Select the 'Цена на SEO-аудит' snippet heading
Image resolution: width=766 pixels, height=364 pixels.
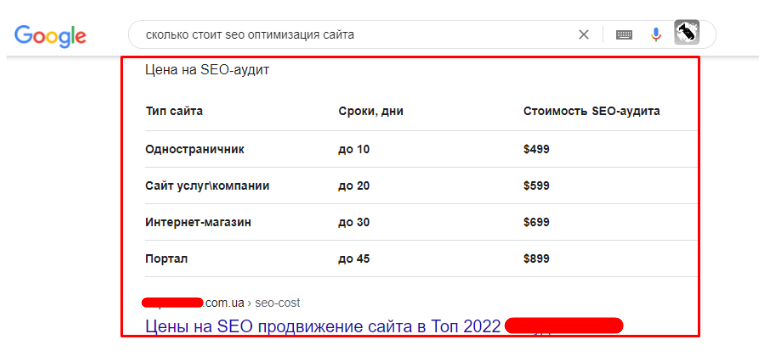(207, 70)
